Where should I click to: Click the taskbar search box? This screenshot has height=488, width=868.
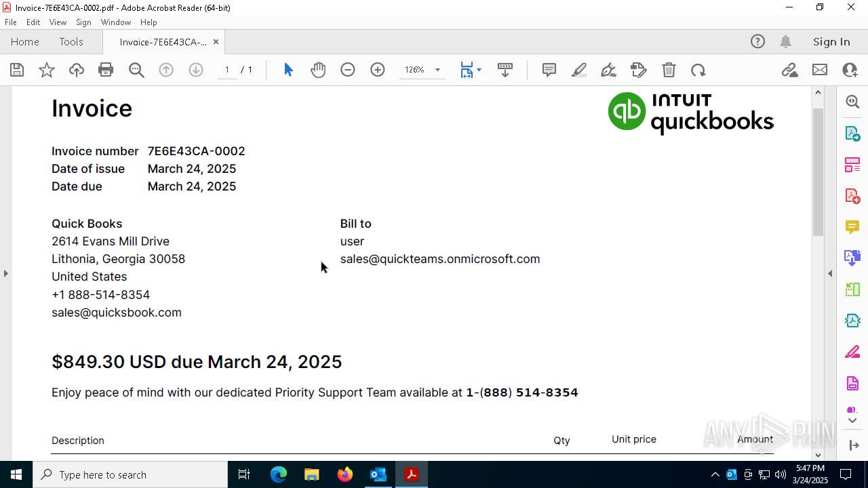tap(130, 474)
